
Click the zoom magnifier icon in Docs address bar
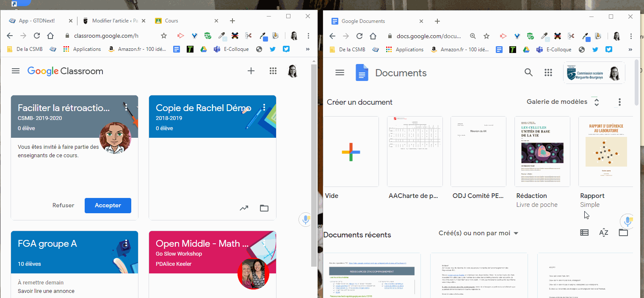[x=473, y=36]
